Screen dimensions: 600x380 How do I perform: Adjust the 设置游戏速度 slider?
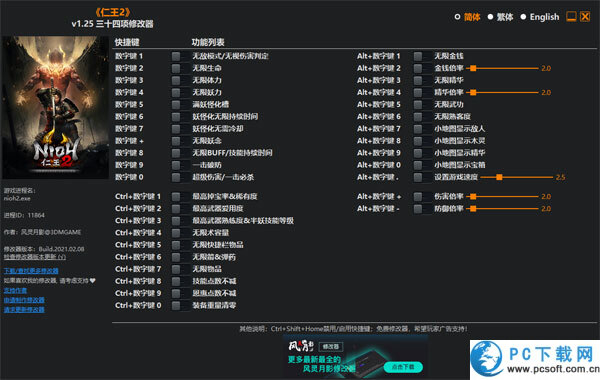(517, 177)
